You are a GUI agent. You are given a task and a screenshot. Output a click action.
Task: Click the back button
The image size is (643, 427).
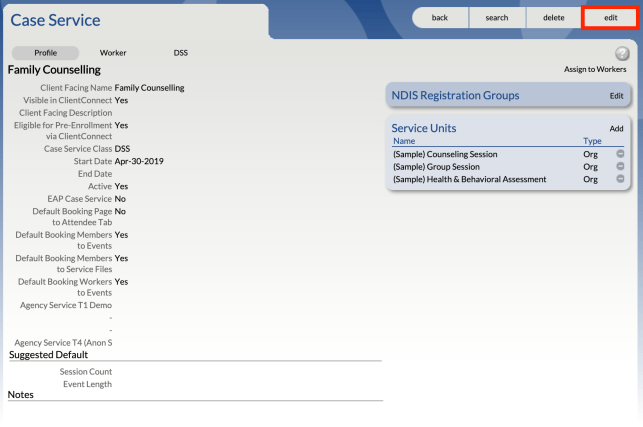pos(440,18)
